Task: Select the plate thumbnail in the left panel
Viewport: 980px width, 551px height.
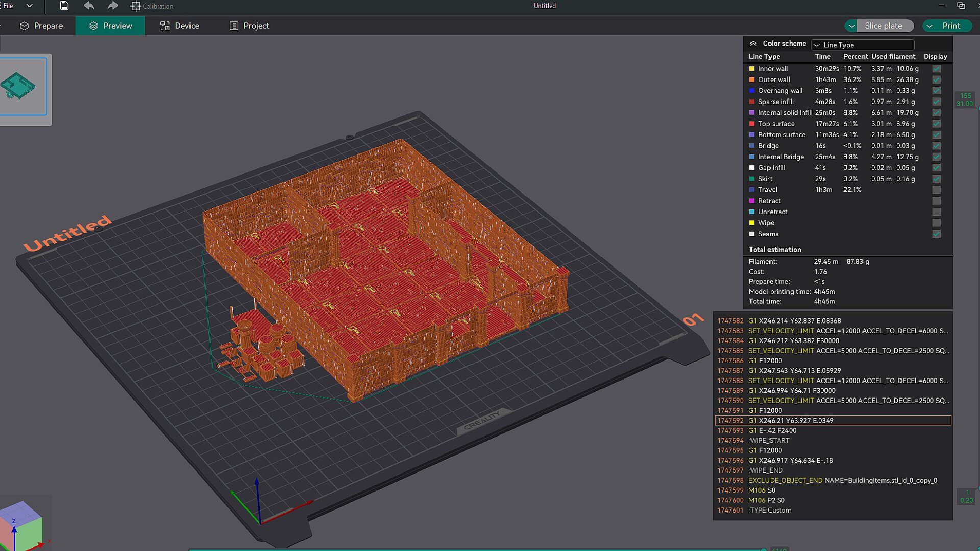Action: (x=22, y=86)
